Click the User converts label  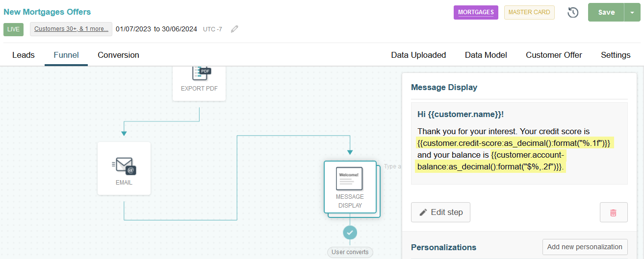click(350, 252)
